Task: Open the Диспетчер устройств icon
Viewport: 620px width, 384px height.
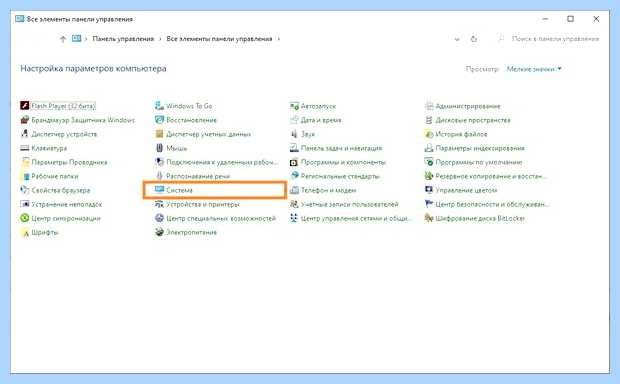Action: [x=25, y=134]
